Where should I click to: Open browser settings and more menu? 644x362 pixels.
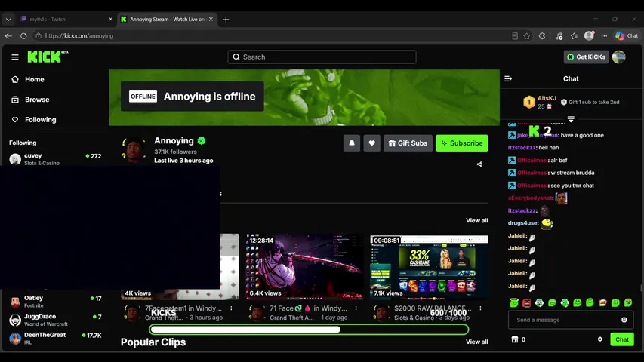point(604,36)
